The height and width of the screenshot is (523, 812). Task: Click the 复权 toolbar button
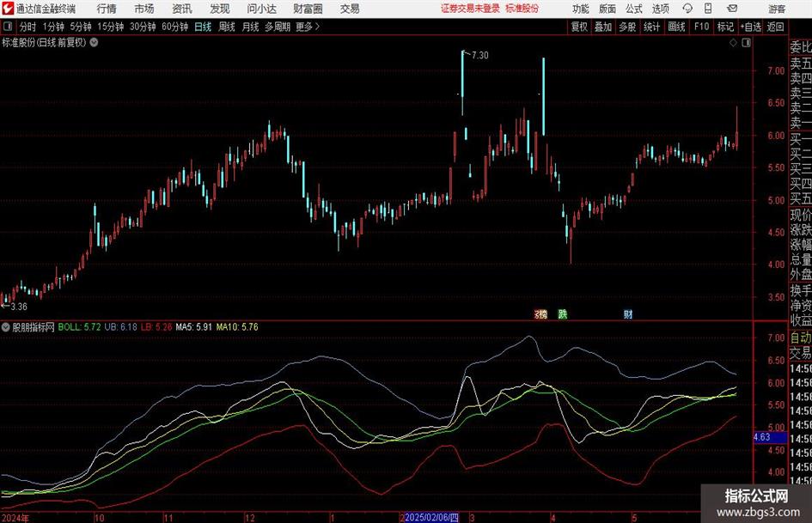[x=579, y=27]
